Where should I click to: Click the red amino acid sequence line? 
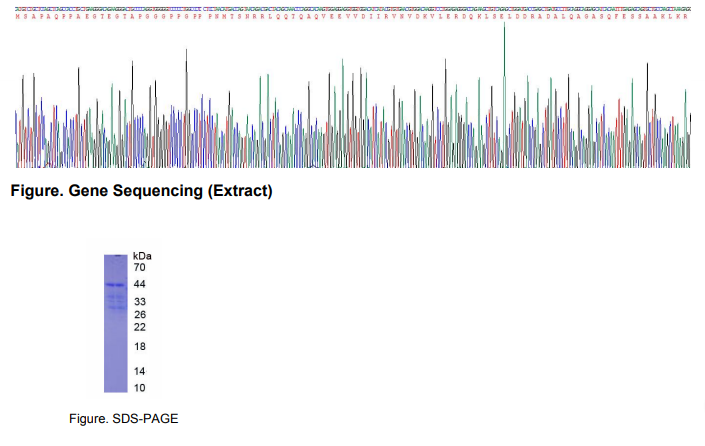[352, 17]
